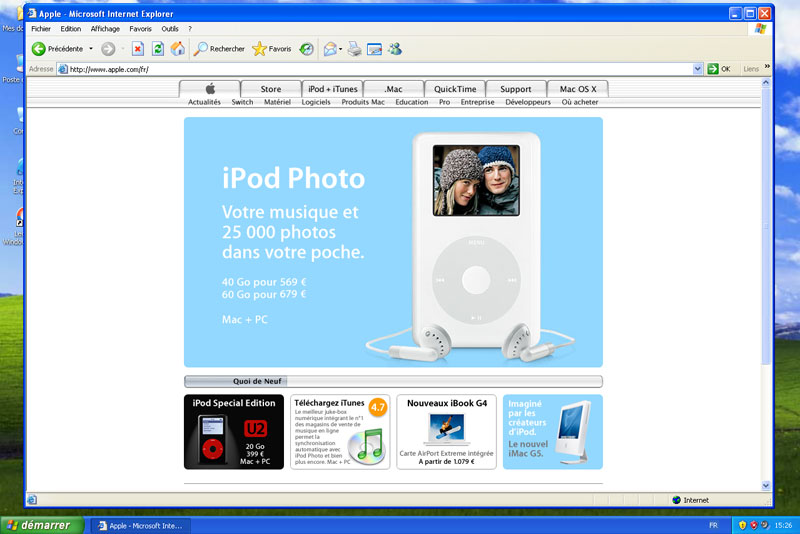Image resolution: width=800 pixels, height=534 pixels.
Task: Expand the address bar dropdown arrow
Action: pyautogui.click(x=697, y=69)
